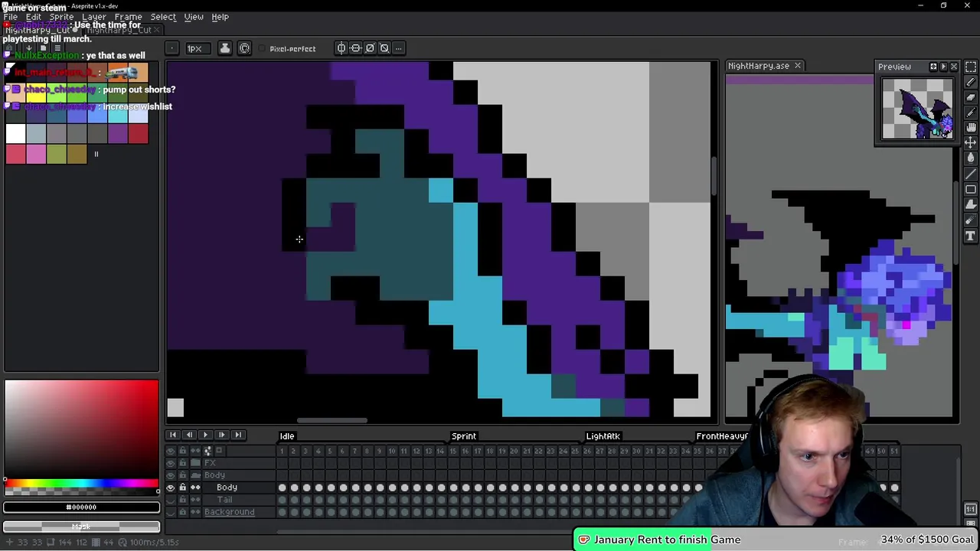
Task: Toggle continuous cels on the Body layer
Action: click(x=195, y=487)
